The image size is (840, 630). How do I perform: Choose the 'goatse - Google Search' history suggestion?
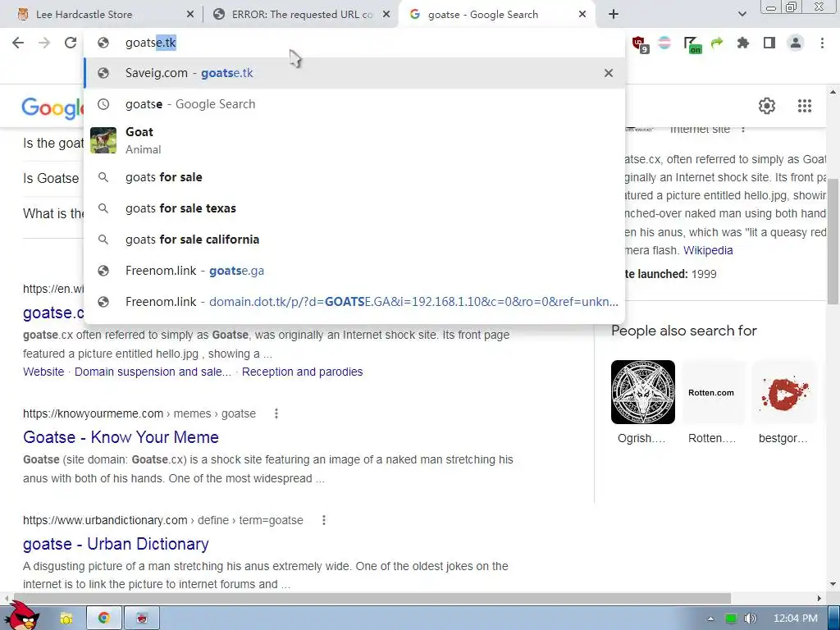tap(354, 104)
